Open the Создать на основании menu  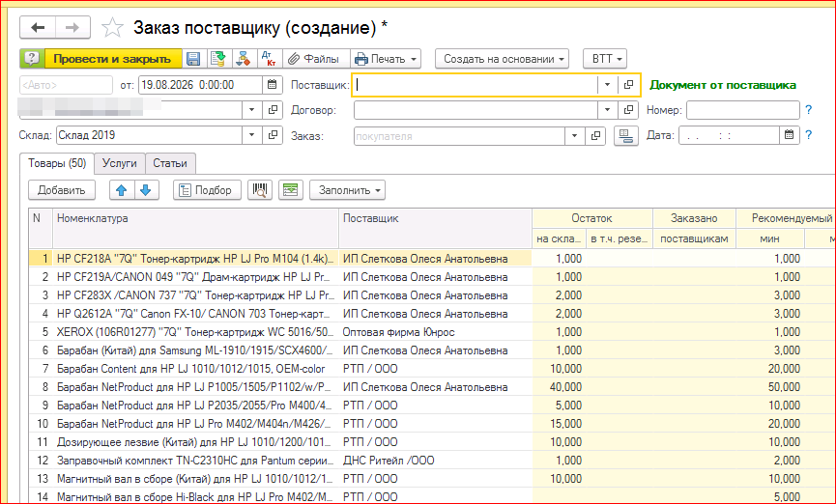[503, 59]
